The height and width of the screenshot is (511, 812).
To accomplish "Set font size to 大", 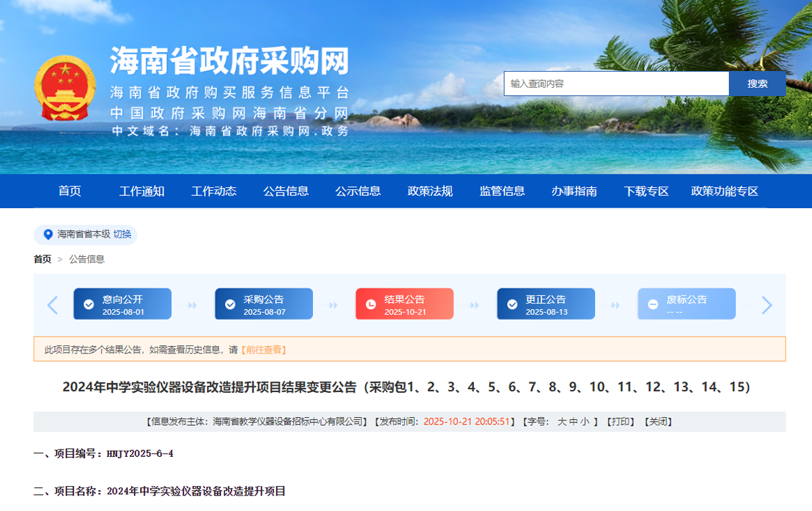I will coord(561,422).
